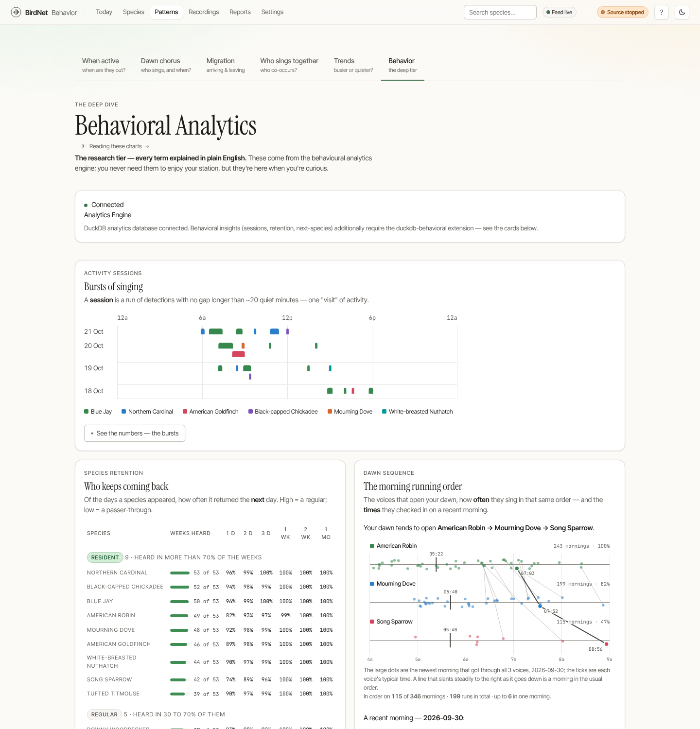The image size is (700, 729).
Task: Select the Black-capped Chickadee retention row
Action: point(210,587)
